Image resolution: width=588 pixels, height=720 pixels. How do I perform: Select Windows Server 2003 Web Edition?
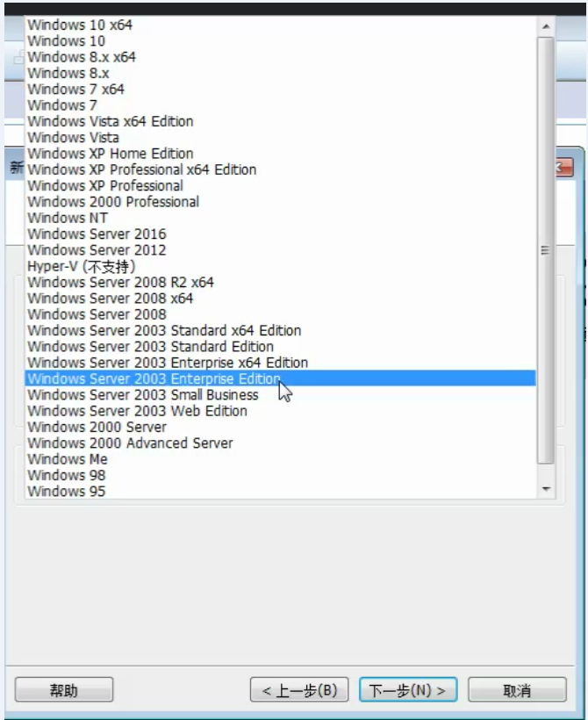[280, 411]
